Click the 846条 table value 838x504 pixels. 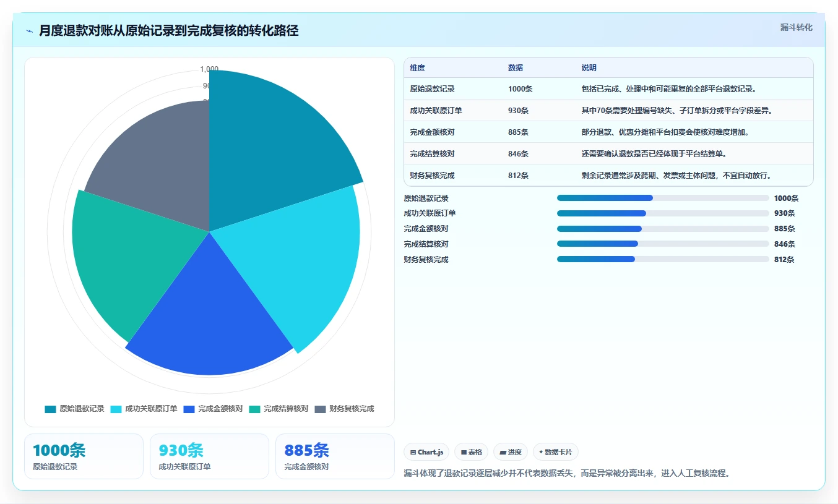coord(518,154)
